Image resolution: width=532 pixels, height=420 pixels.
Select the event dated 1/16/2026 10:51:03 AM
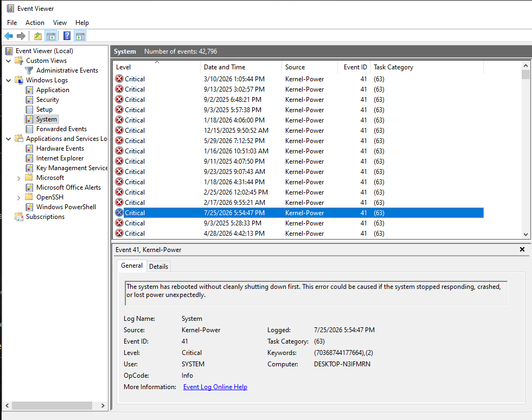coord(299,151)
